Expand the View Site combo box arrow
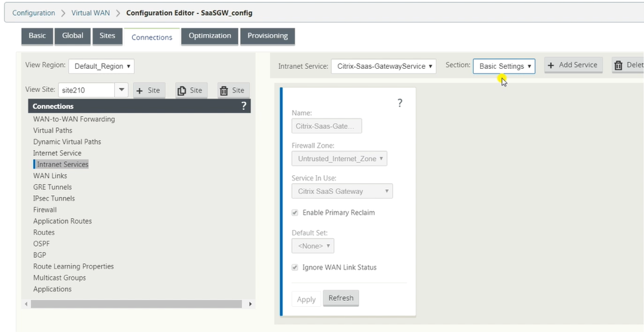 122,90
